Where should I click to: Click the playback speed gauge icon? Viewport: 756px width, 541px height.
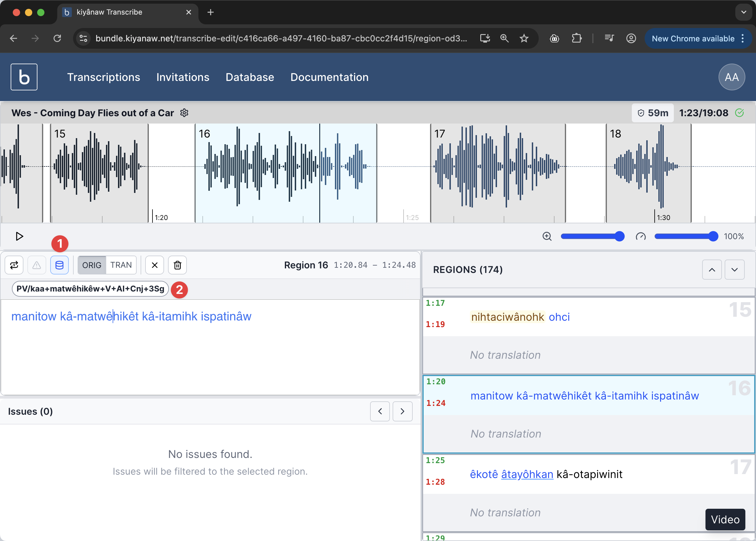(641, 236)
